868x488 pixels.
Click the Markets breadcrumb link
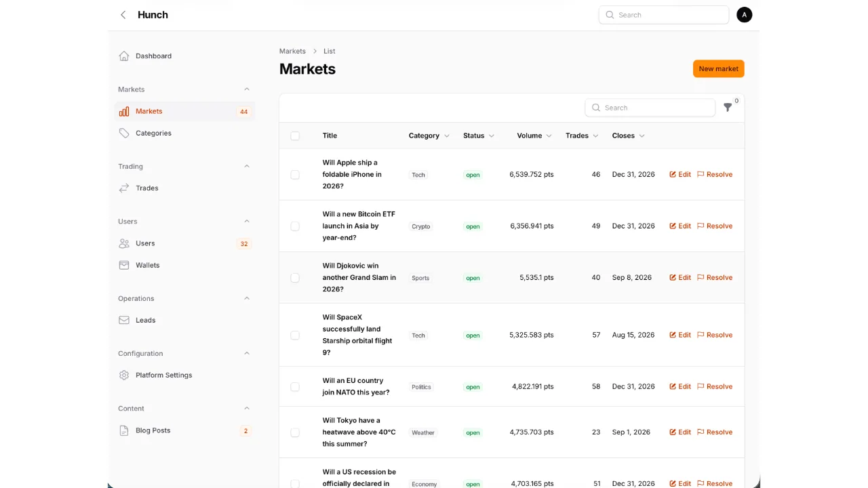point(292,52)
